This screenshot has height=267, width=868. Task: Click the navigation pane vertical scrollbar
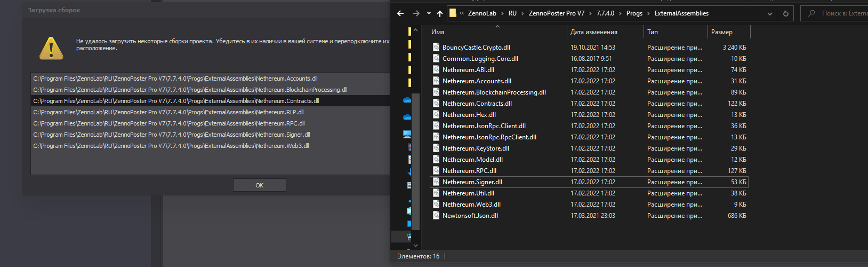(416, 160)
